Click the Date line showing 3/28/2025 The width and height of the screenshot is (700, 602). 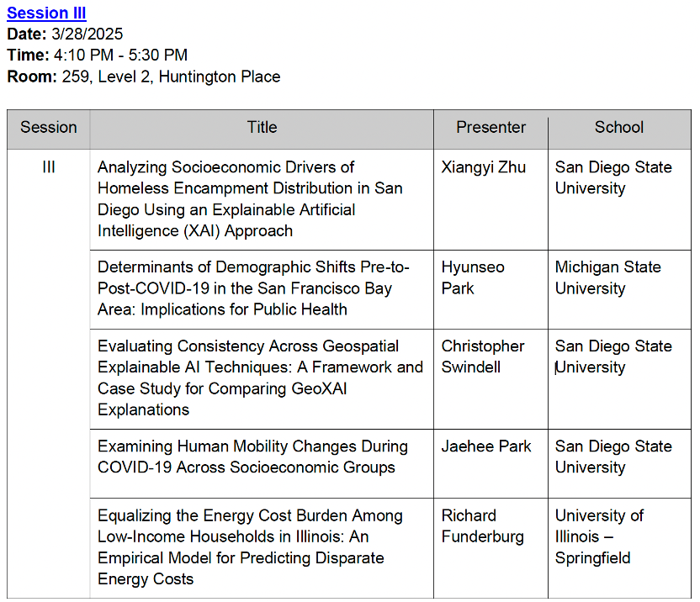click(x=65, y=34)
